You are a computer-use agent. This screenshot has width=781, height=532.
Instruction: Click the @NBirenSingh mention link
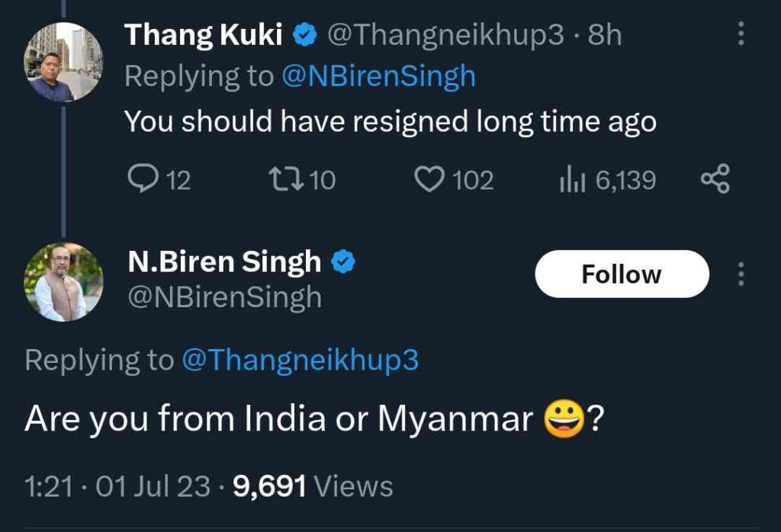click(378, 76)
